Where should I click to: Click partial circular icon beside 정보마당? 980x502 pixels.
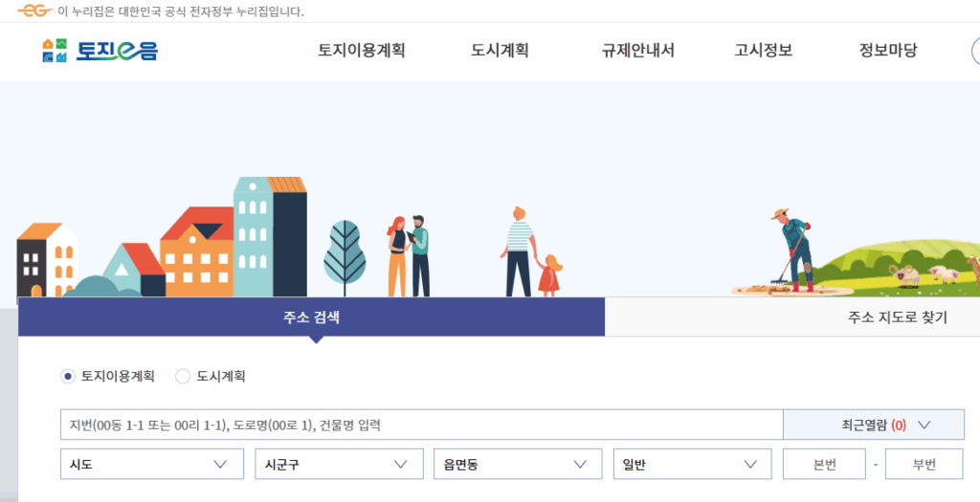975,51
